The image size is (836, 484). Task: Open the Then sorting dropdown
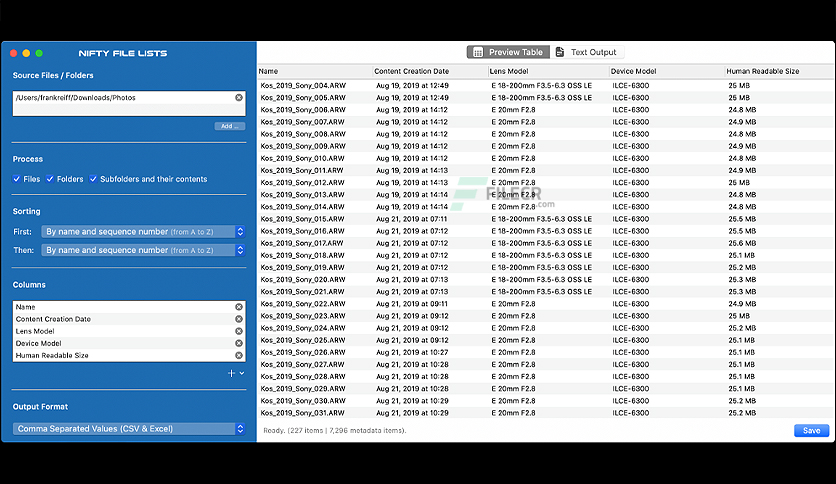pyautogui.click(x=143, y=250)
